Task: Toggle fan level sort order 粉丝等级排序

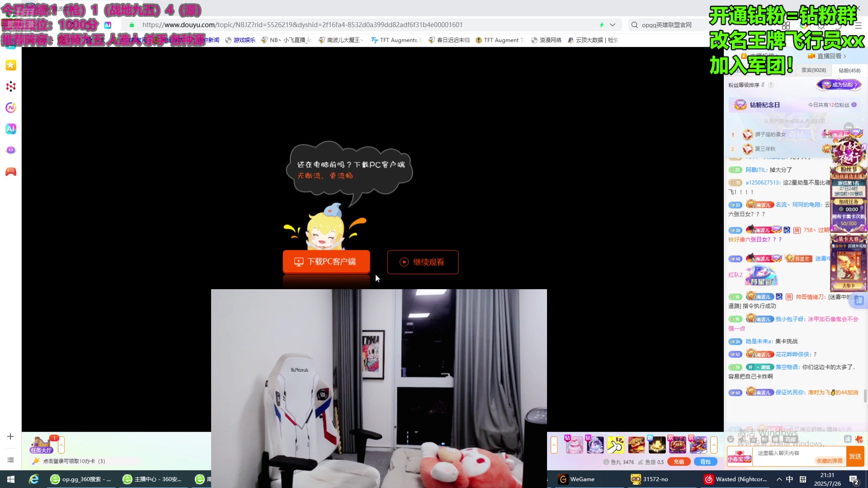Action: [x=746, y=85]
